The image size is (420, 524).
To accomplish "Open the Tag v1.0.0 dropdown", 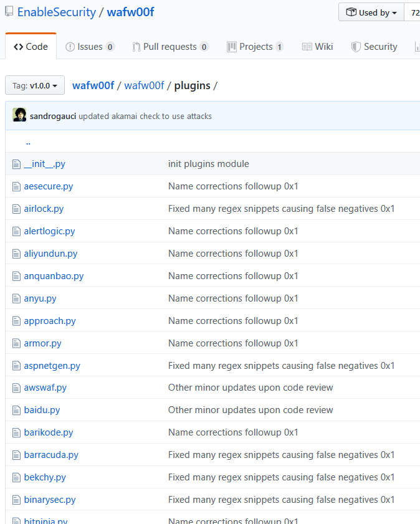I will pos(35,85).
